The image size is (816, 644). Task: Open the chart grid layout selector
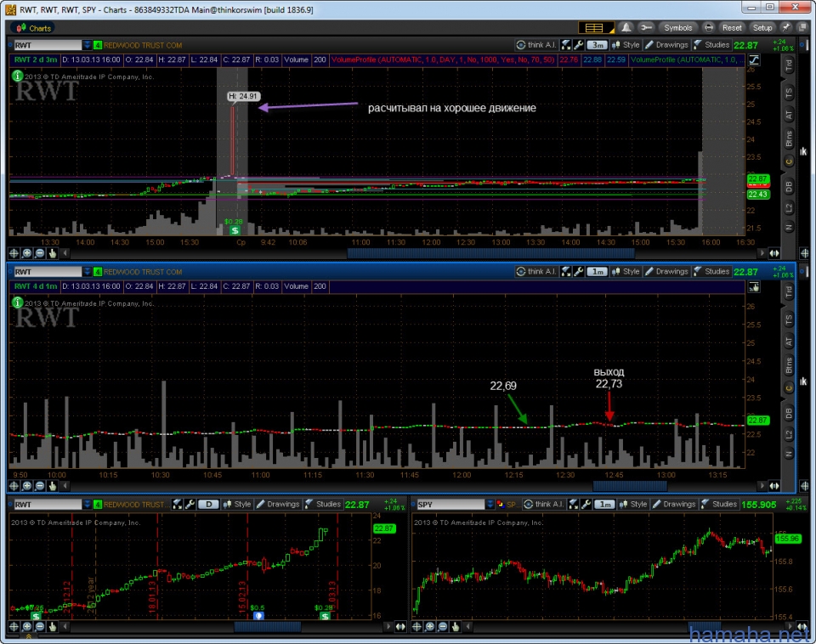(595, 27)
